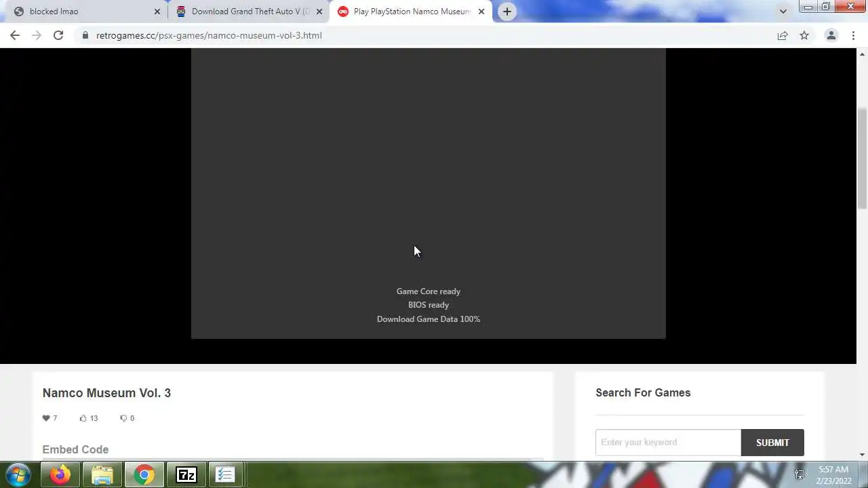Switch to the Download Grand Theft Auto V tab
Viewport: 868px width, 488px height.
pos(248,12)
